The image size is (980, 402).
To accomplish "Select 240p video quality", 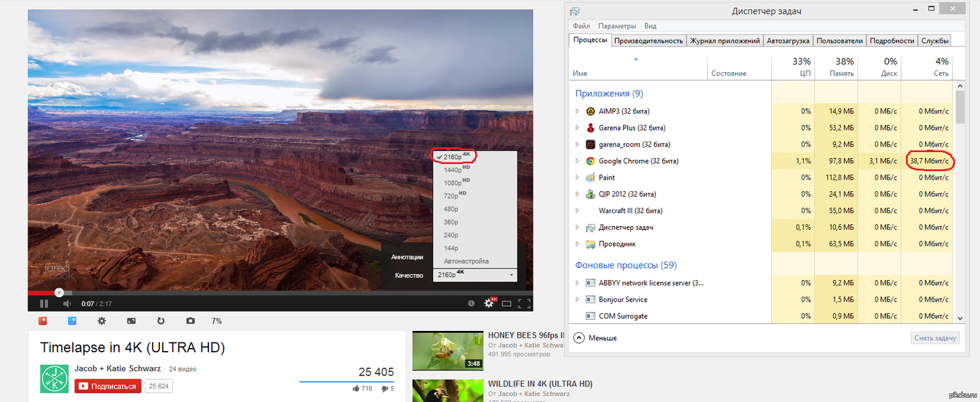I will tap(475, 235).
